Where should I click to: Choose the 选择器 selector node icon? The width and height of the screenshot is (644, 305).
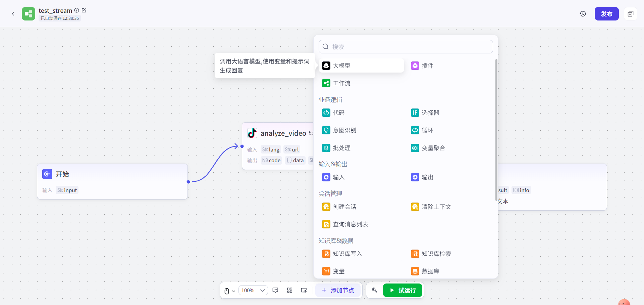tap(415, 113)
